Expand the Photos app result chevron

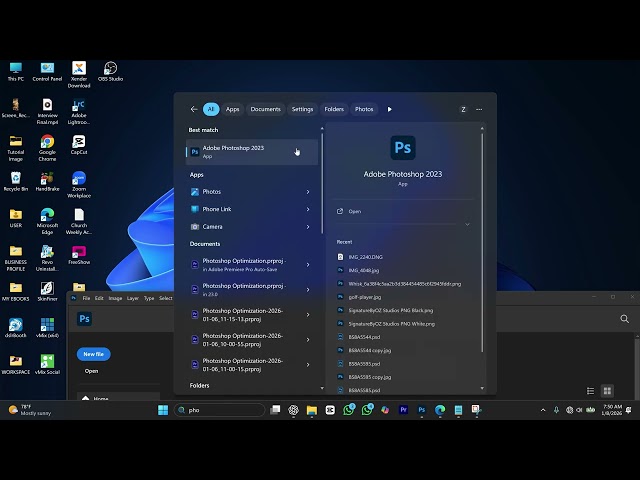(x=308, y=192)
